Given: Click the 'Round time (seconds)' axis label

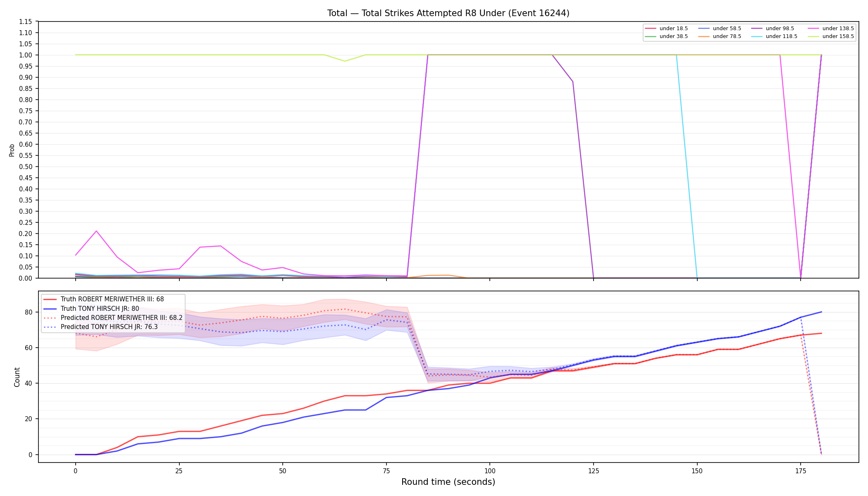Looking at the screenshot, I should [x=448, y=482].
